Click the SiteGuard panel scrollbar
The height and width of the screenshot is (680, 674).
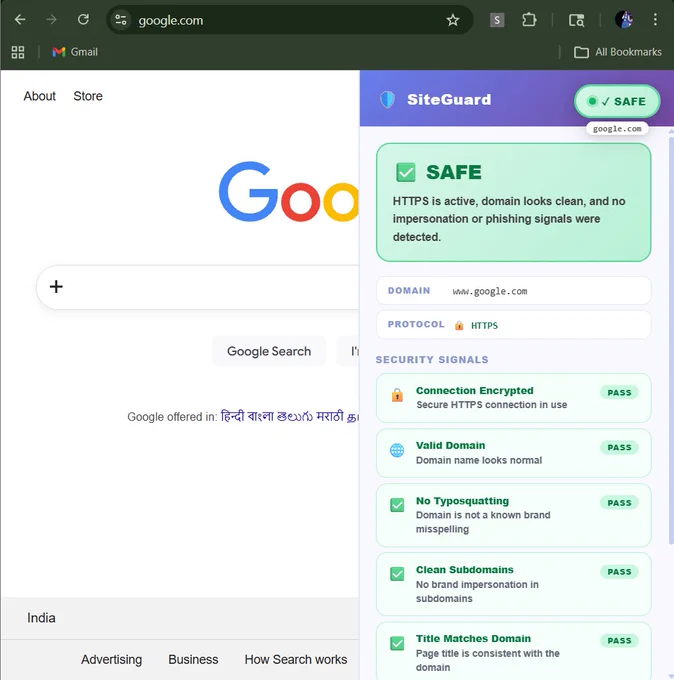[x=671, y=340]
